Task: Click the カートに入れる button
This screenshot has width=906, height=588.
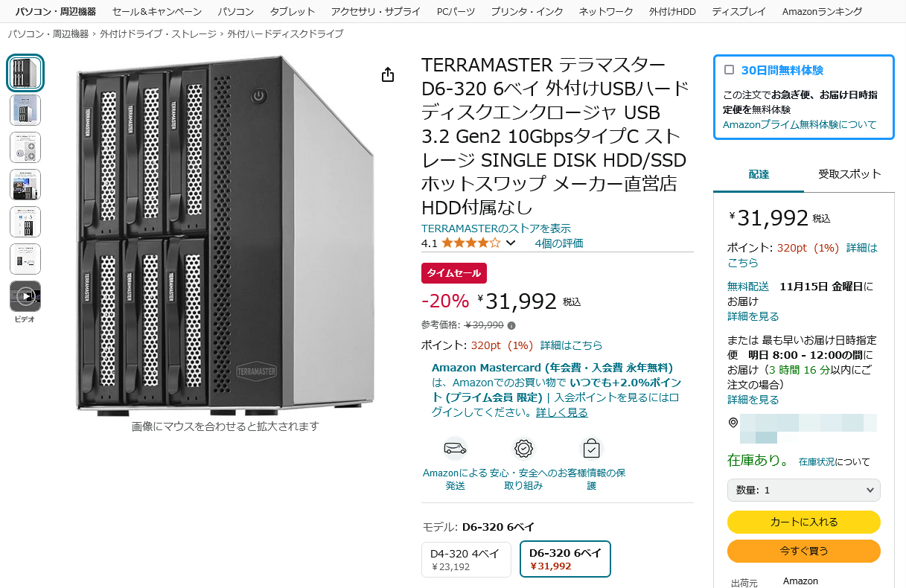Action: click(804, 522)
